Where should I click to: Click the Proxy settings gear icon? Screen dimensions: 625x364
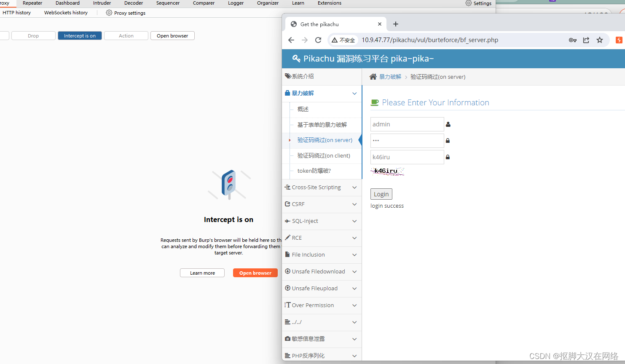109,13
